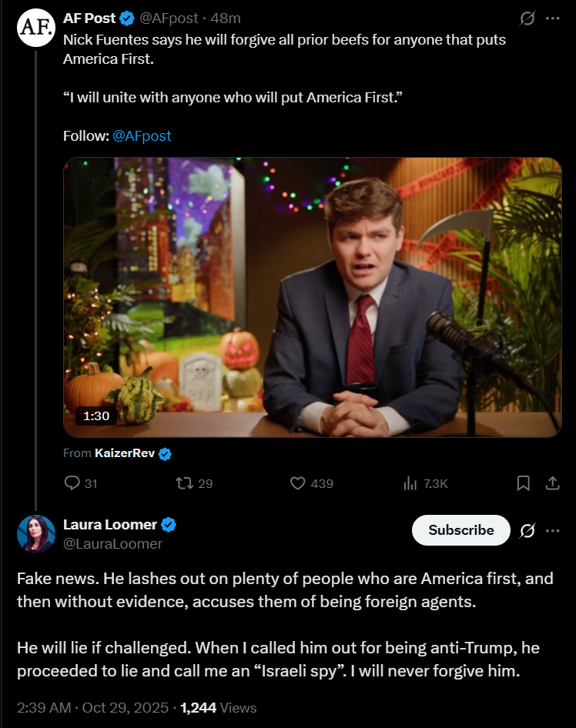Play the Nick Fuentes video

(312, 297)
